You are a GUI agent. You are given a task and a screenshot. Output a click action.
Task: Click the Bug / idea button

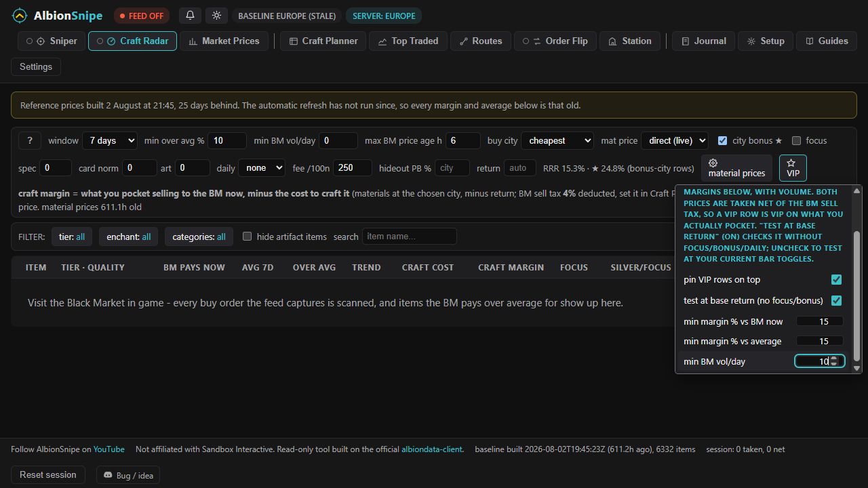click(x=128, y=475)
